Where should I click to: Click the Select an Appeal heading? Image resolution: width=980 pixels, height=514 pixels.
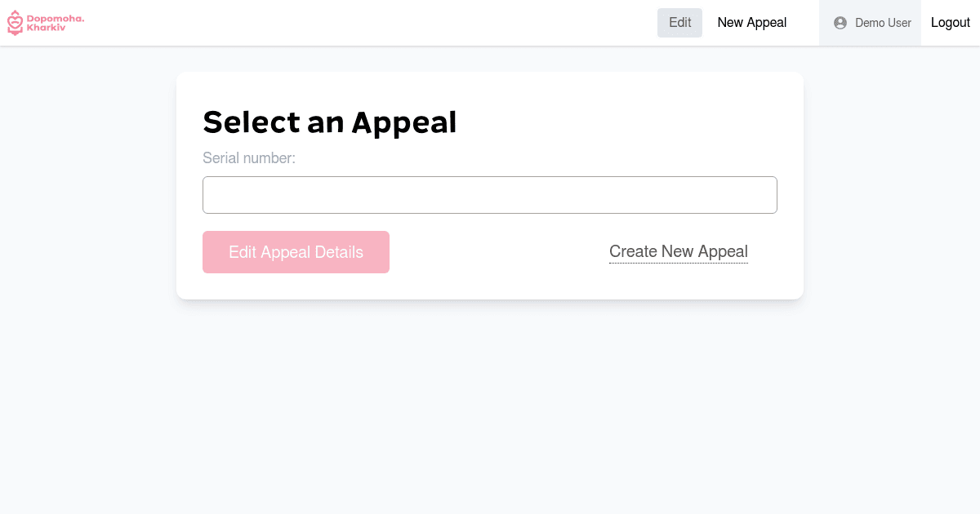(x=330, y=122)
